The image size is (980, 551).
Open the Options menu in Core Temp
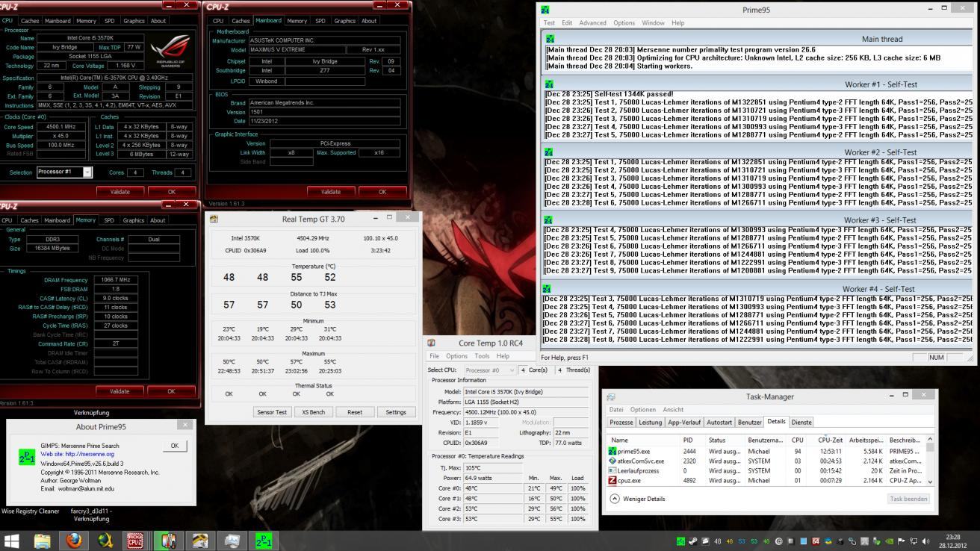coord(456,356)
